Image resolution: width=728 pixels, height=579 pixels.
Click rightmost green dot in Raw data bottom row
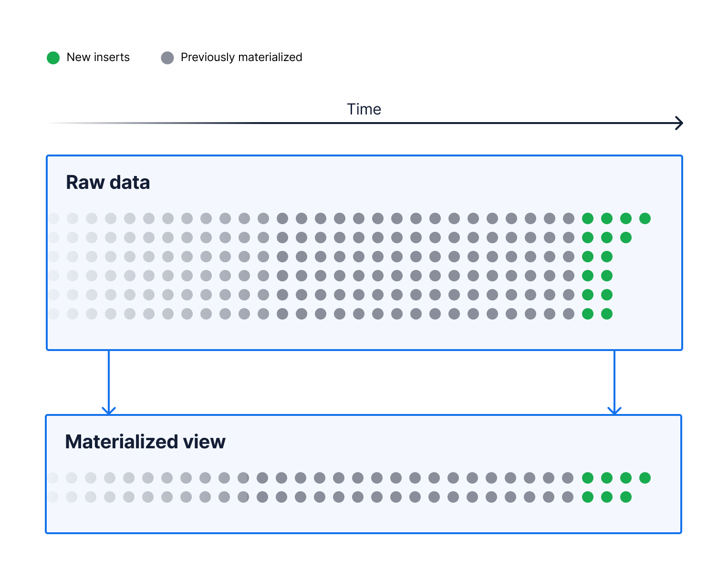pos(607,314)
